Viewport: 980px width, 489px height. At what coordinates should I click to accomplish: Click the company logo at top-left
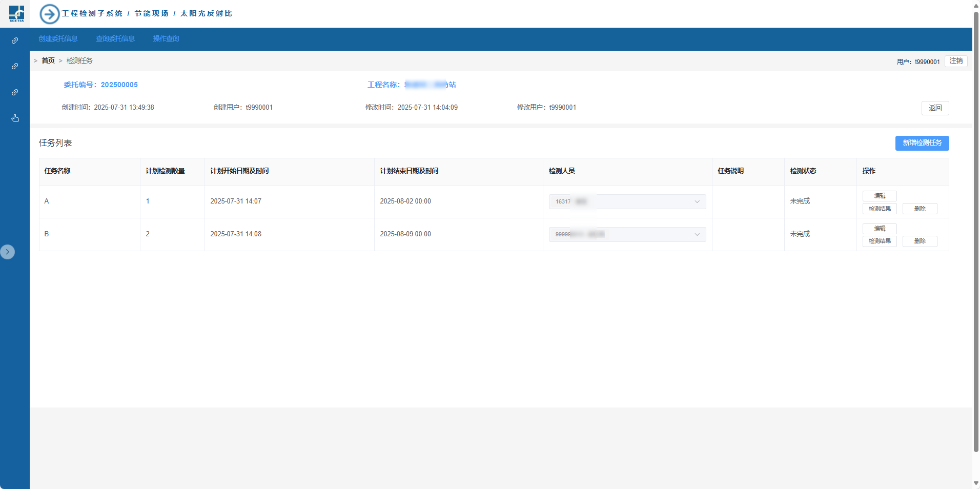pos(16,14)
